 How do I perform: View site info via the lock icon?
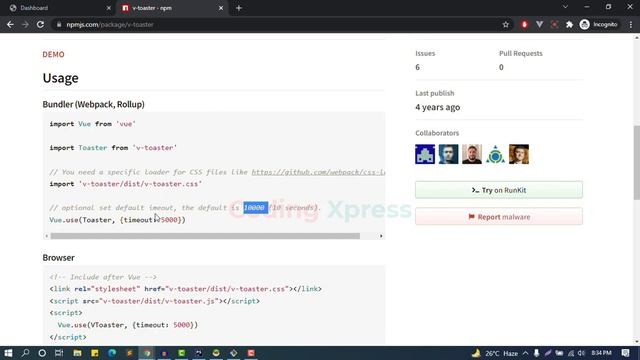point(59,24)
